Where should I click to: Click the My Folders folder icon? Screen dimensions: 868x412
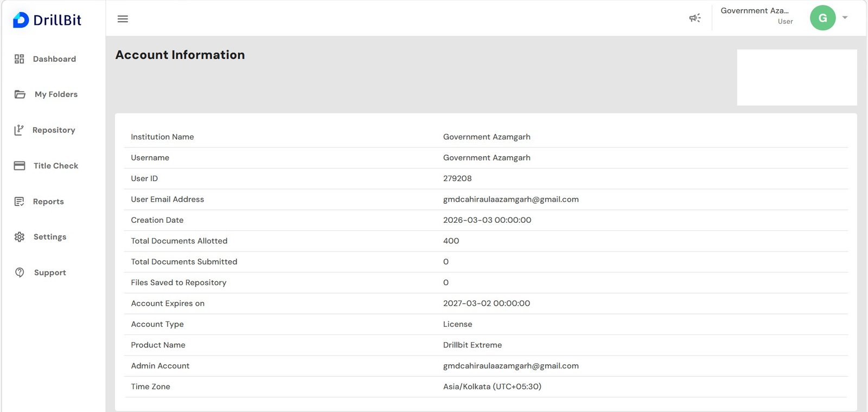pos(20,94)
